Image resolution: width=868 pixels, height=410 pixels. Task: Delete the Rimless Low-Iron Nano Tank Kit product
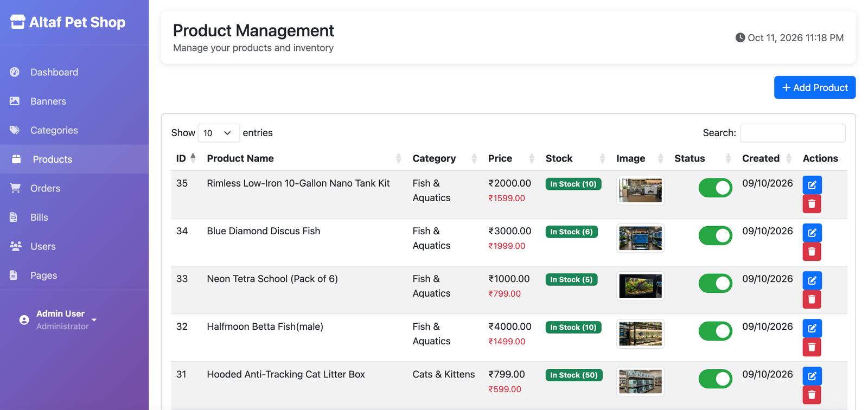coord(812,204)
